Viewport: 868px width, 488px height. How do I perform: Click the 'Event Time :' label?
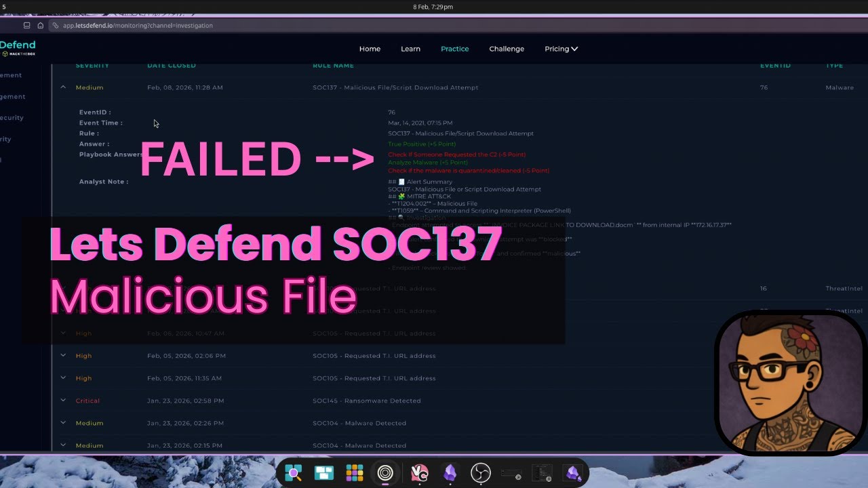[101, 123]
